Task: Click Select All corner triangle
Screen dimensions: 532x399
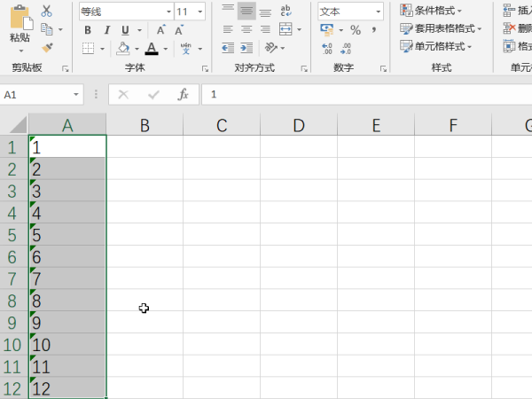Action: tap(18, 124)
